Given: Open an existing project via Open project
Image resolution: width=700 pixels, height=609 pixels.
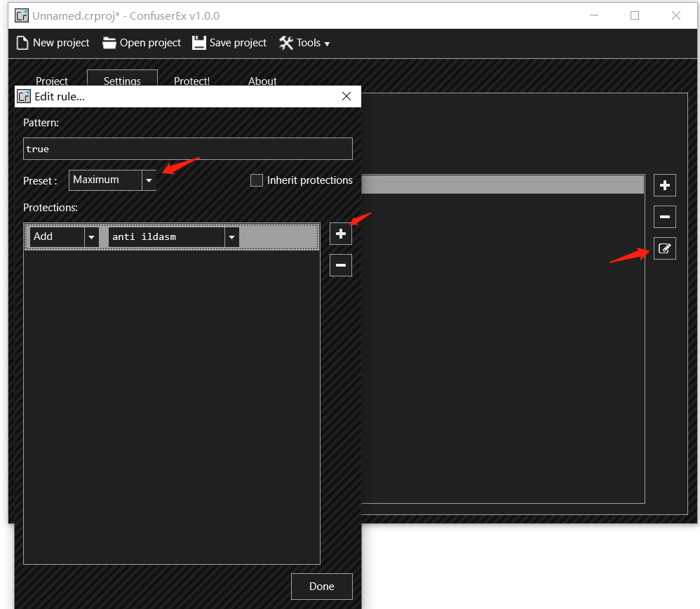Looking at the screenshot, I should [142, 43].
